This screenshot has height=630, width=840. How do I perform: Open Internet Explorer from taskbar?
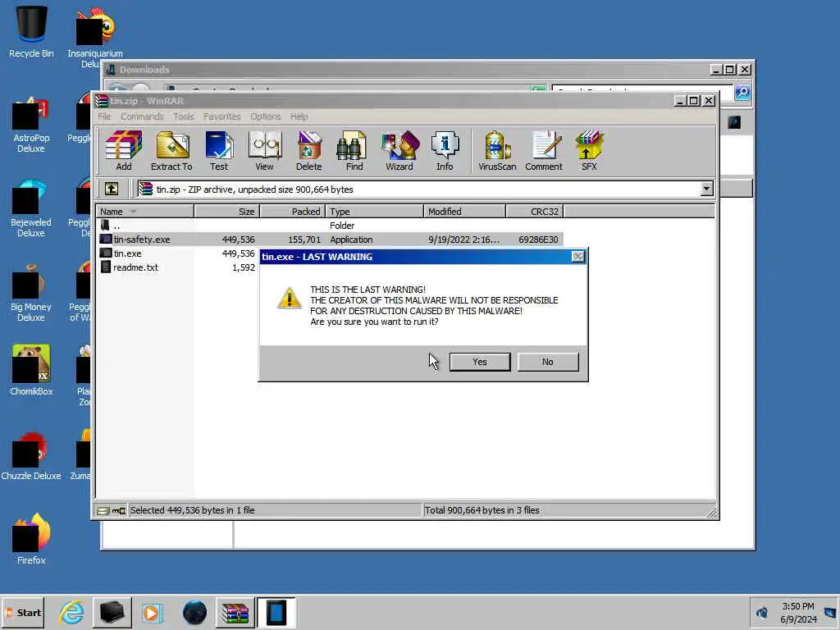tap(72, 612)
